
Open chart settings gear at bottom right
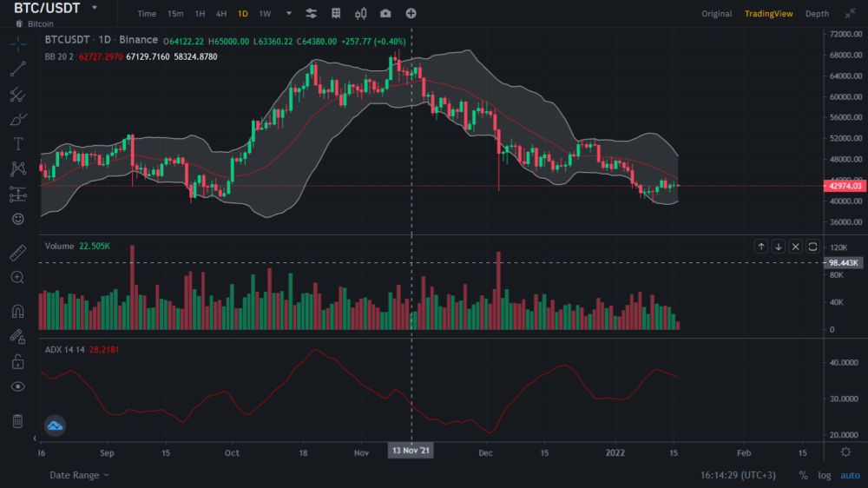[846, 452]
